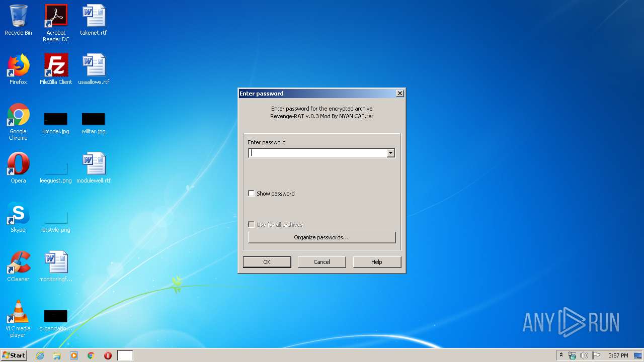644x362 pixels.
Task: Open the network tray icon
Action: 572,355
